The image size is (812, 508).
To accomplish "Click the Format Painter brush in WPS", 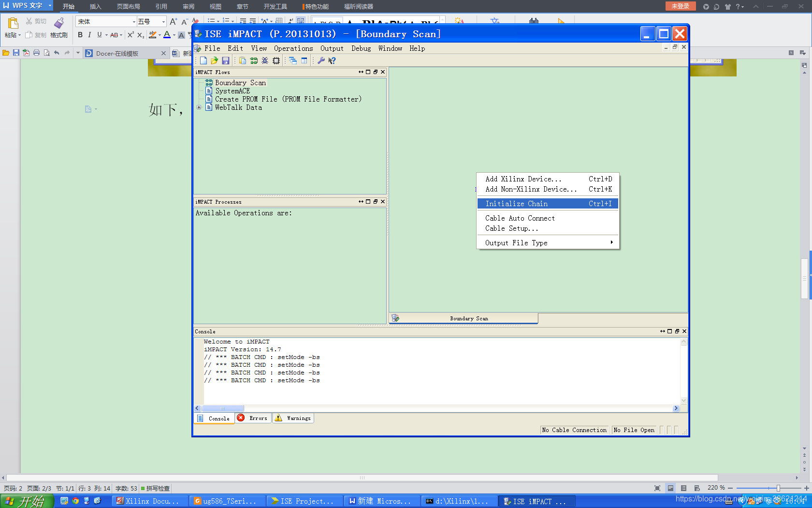I will pos(59,23).
